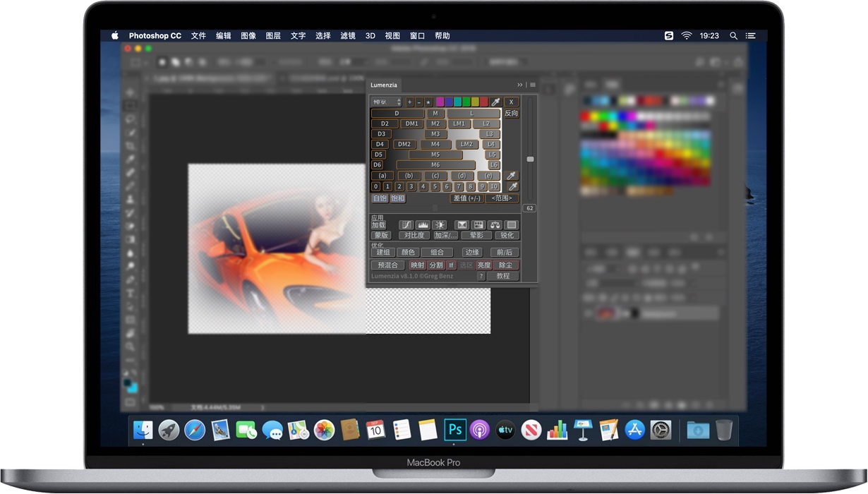Image resolution: width=868 pixels, height=494 pixels.
Task: Open the 教程 tutorial button in Lumenzia
Action: pyautogui.click(x=503, y=275)
